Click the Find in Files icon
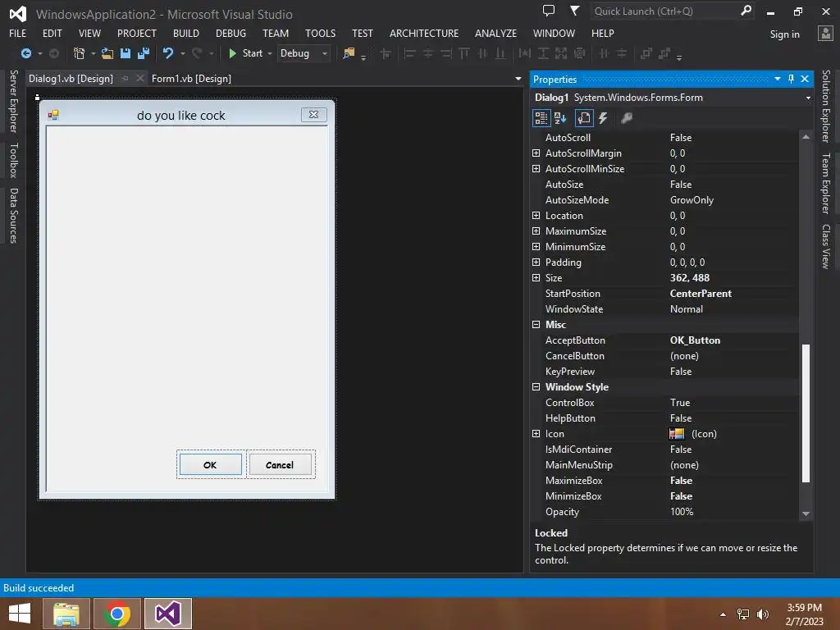The width and height of the screenshot is (840, 630). 349,53
